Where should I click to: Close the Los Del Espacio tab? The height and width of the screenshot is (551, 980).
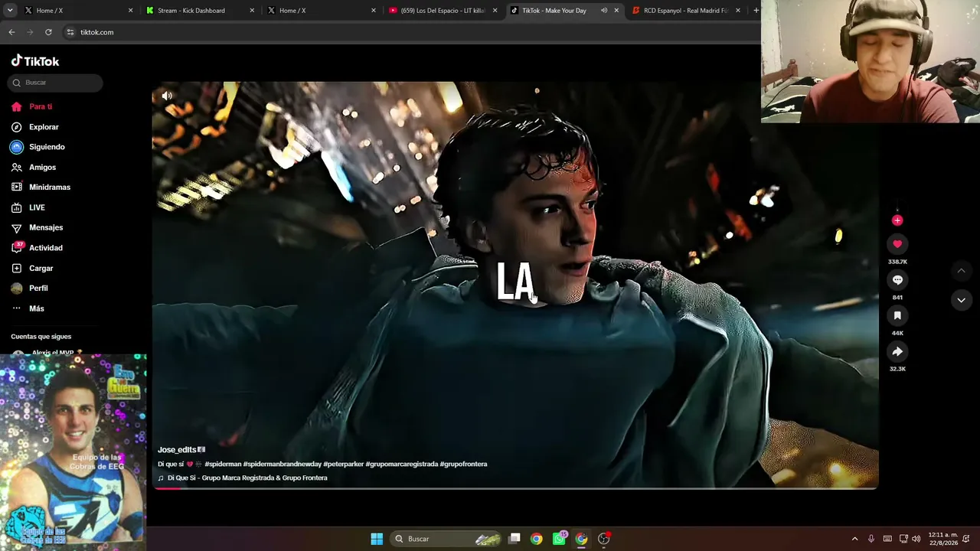(495, 11)
